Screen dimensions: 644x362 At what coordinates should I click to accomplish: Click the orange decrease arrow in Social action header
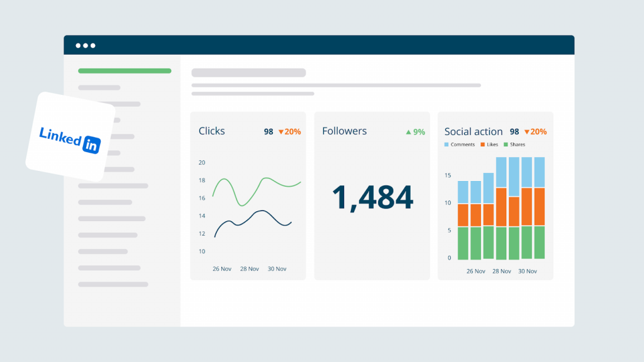[527, 131]
